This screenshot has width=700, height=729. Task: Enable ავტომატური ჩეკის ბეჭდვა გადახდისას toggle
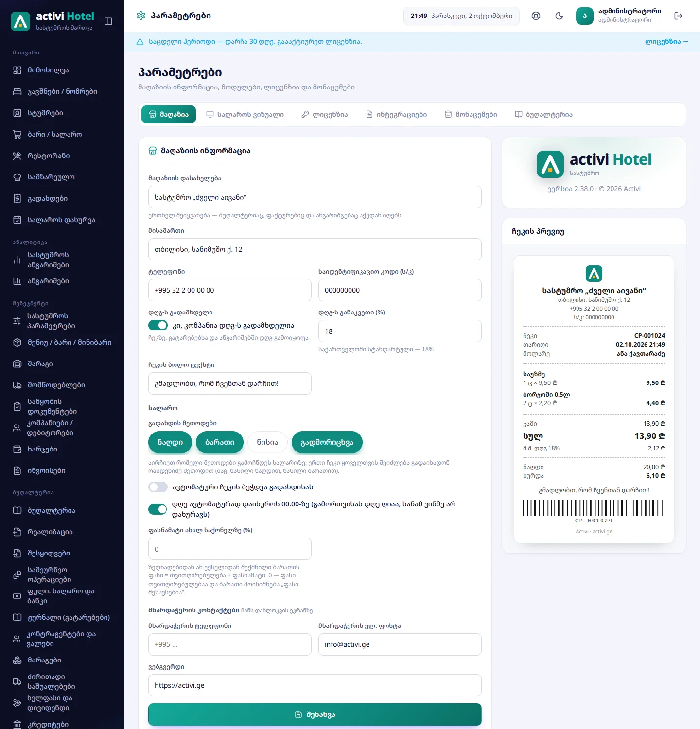(x=158, y=487)
